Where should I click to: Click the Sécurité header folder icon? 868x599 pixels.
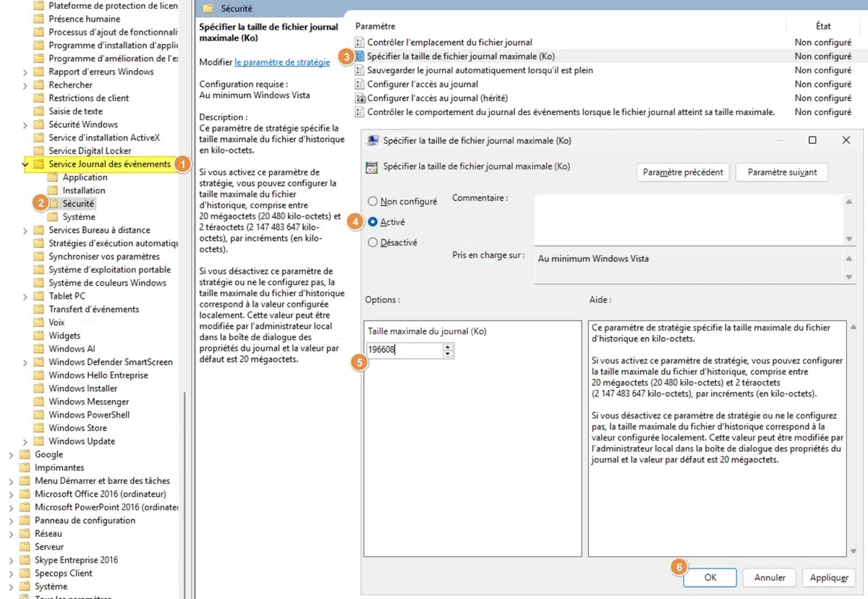pos(209,9)
